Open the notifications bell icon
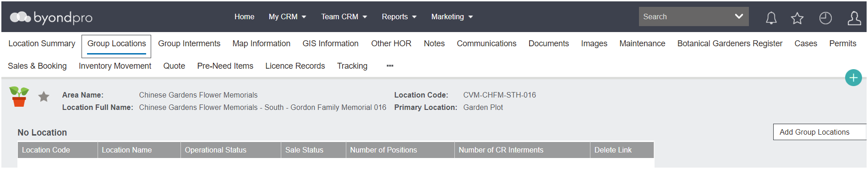Screen dimensions: 868x169 (x=771, y=18)
